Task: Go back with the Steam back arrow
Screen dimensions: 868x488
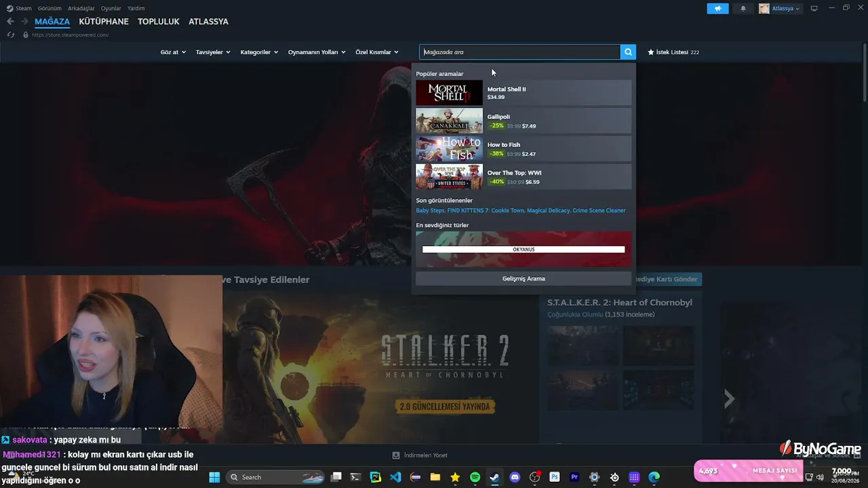Action: tap(10, 22)
